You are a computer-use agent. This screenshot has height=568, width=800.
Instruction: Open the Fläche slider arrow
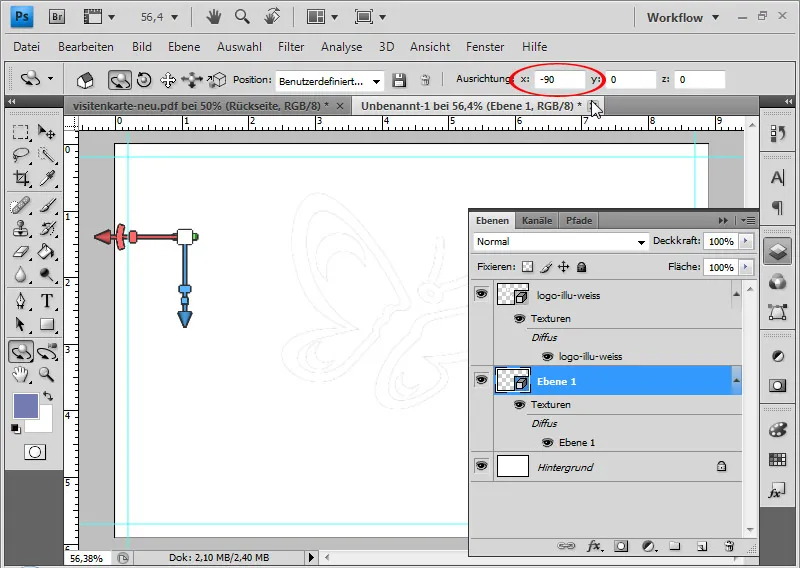(x=746, y=266)
